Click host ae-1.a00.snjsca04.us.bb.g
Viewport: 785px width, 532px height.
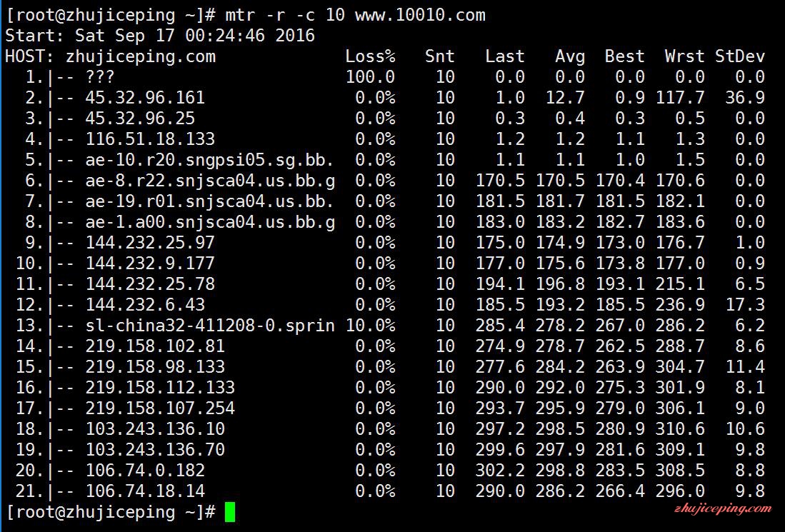pyautogui.click(x=210, y=222)
